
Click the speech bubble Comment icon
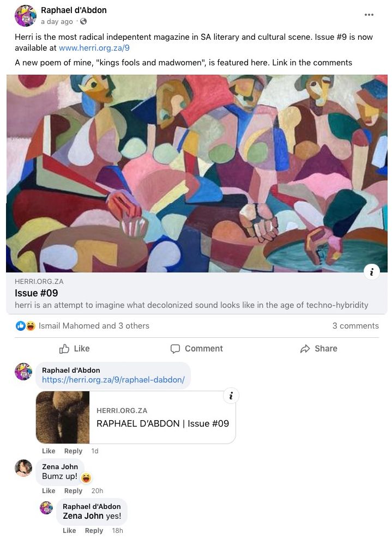(x=175, y=349)
